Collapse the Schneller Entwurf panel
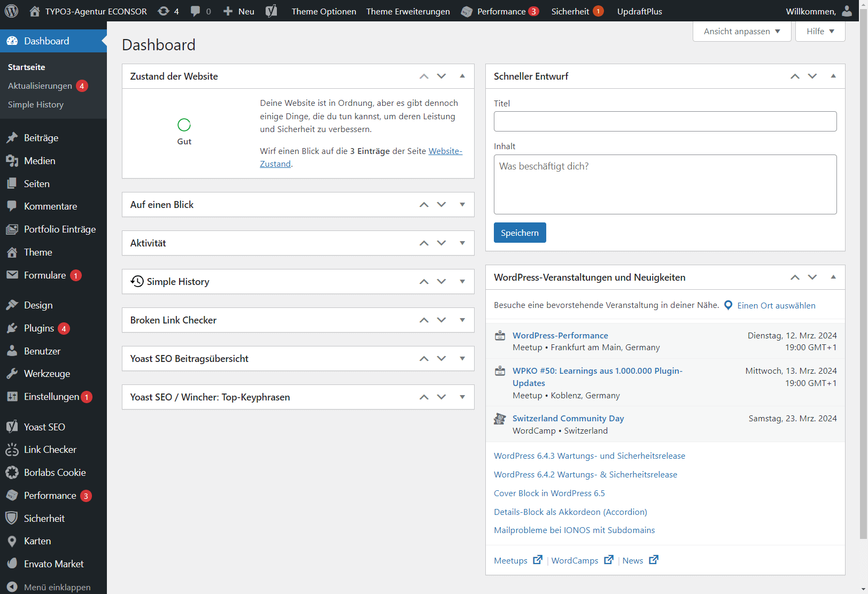The image size is (868, 594). tap(833, 76)
